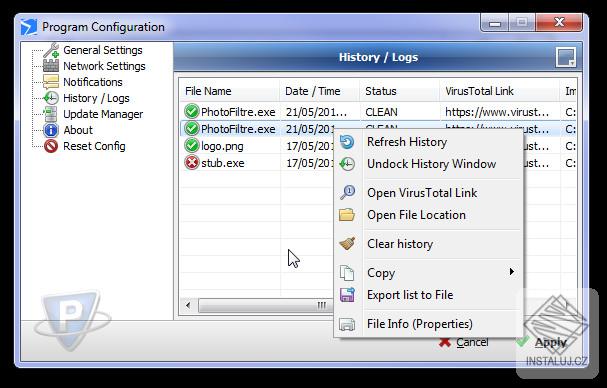Click Refresh History arrow icon in menu

[x=347, y=142]
